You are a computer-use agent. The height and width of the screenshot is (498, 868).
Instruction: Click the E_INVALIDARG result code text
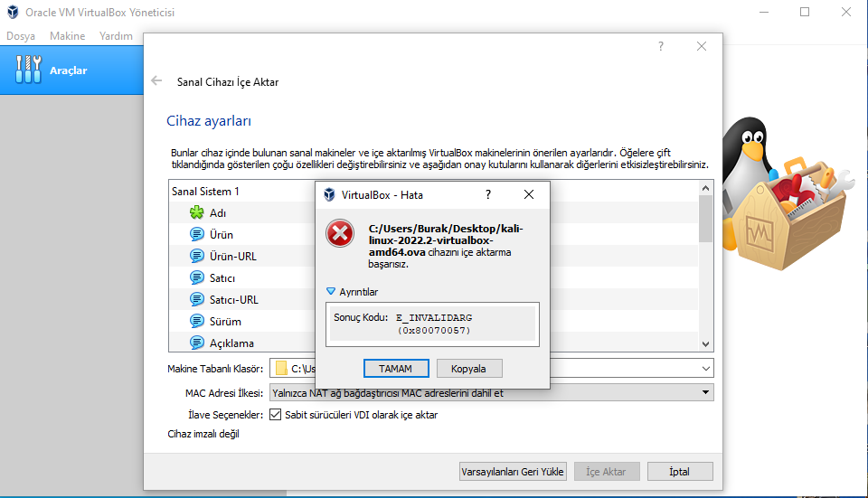coord(434,324)
